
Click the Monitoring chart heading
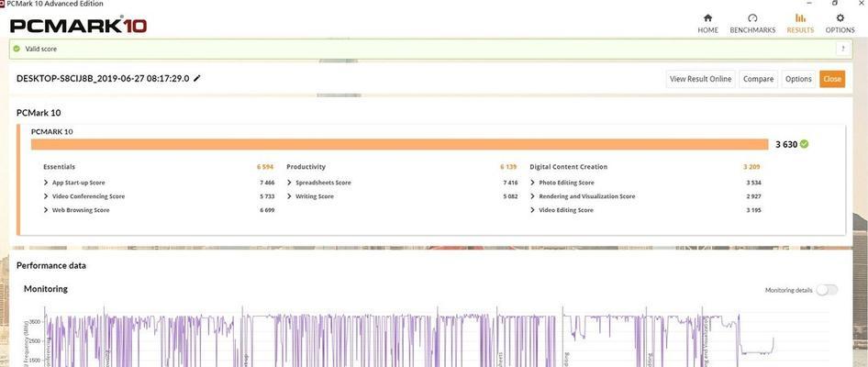45,289
